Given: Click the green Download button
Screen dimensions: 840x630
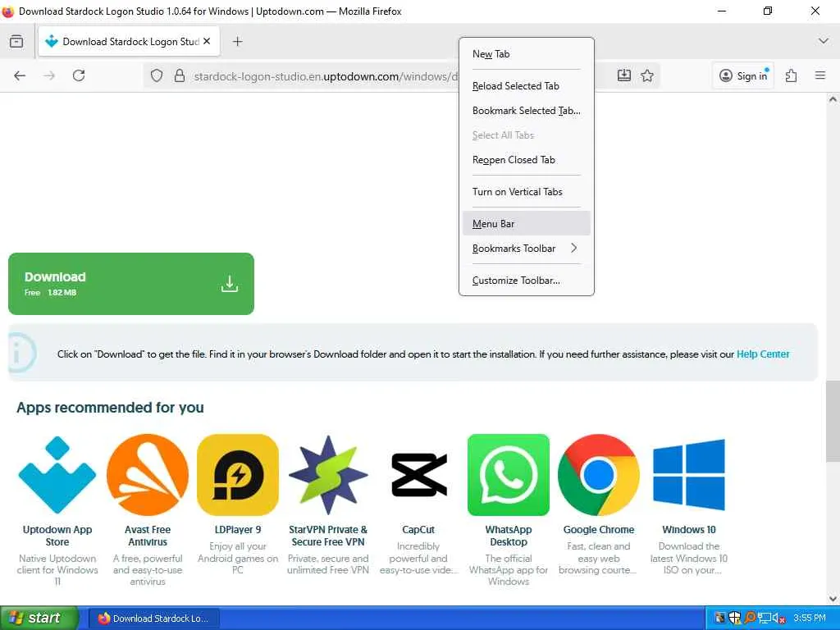Looking at the screenshot, I should click(x=131, y=284).
